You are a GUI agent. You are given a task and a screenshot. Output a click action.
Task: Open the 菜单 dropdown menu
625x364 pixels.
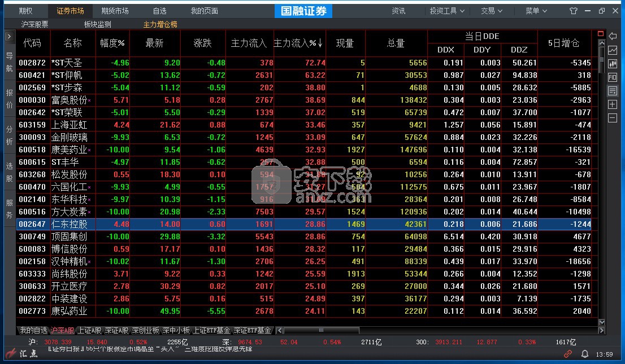[x=536, y=11]
